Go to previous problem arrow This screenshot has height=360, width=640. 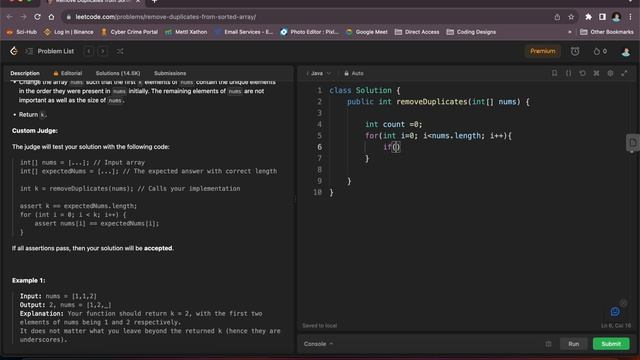click(89, 51)
